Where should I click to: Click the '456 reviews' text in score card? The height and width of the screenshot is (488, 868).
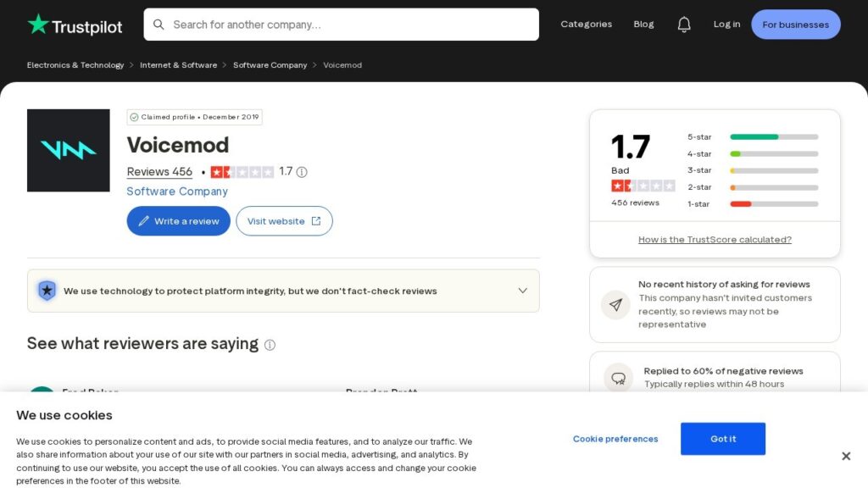(x=635, y=203)
